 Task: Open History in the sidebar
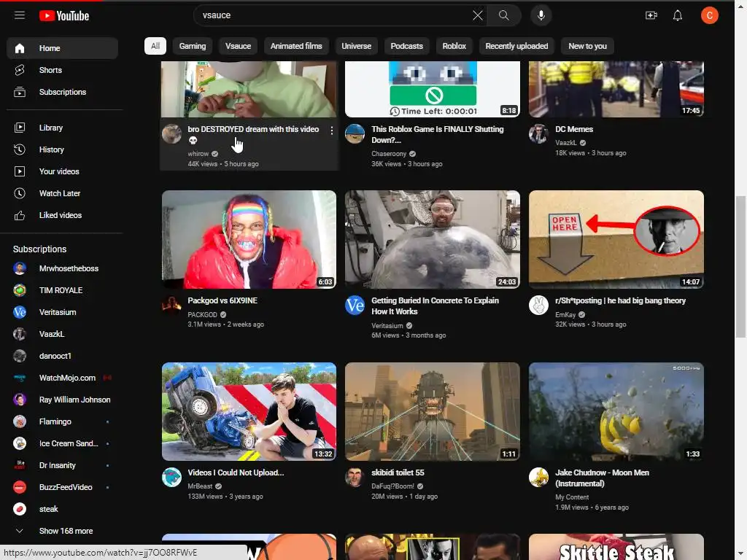(63, 149)
